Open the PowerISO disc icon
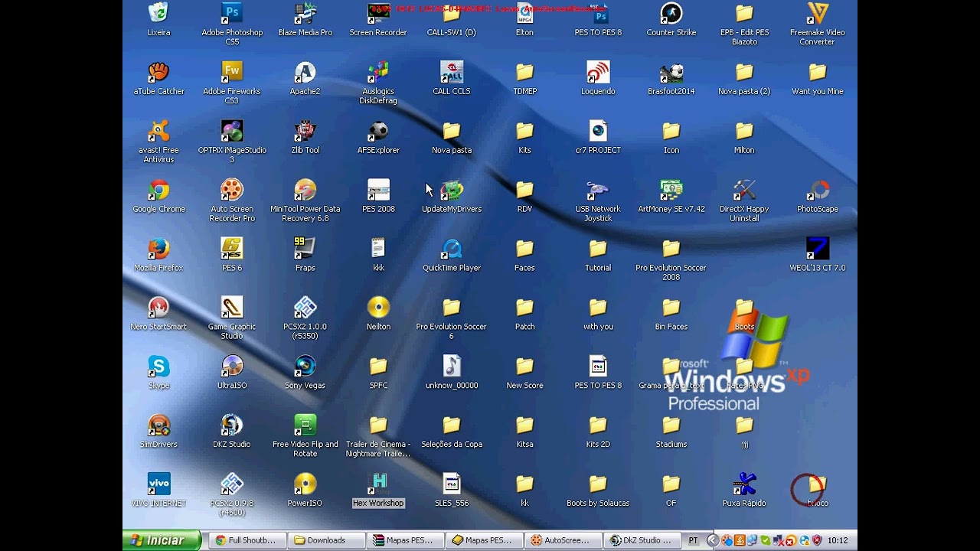 (305, 484)
